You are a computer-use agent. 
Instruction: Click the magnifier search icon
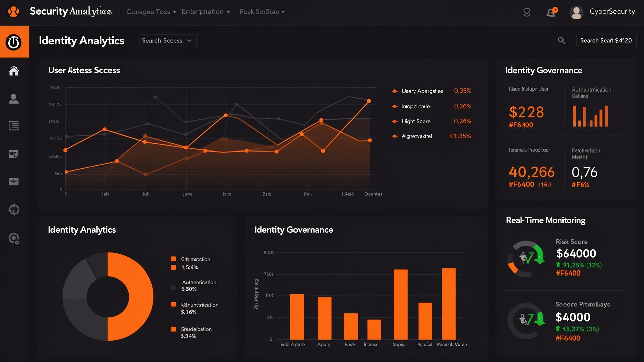coord(561,41)
